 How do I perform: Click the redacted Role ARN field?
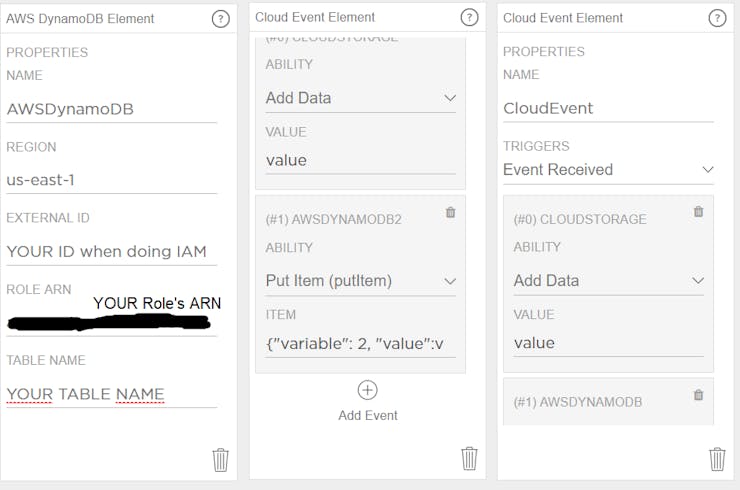point(111,323)
